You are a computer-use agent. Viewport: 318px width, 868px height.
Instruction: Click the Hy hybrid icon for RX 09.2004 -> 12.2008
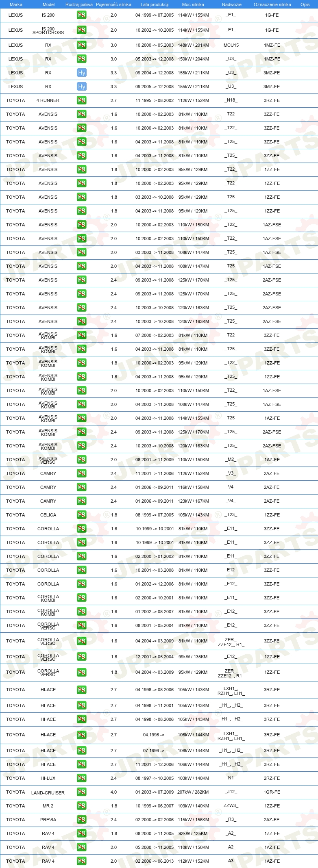82,73
